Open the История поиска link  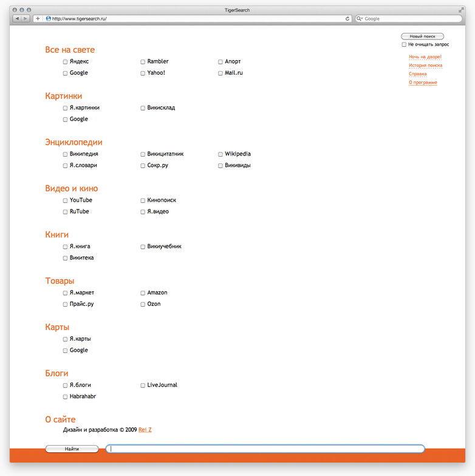pyautogui.click(x=425, y=66)
